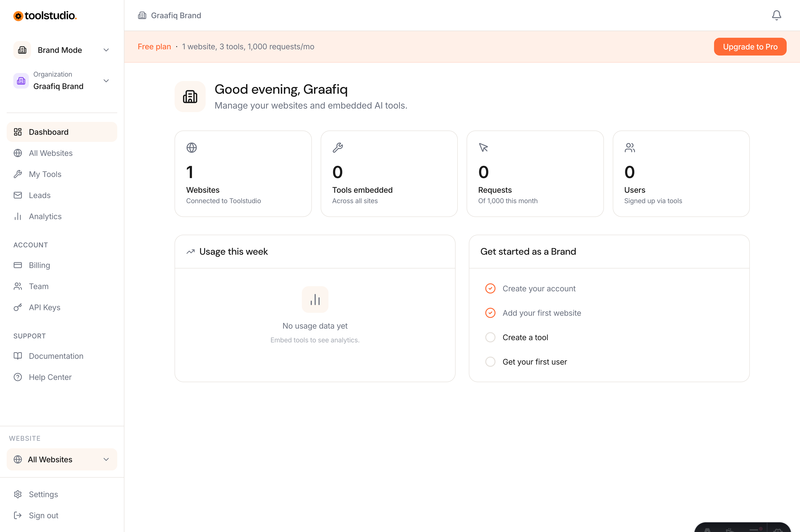Select the Leads mail icon in the sidebar
Screen dimensions: 800x532
pos(18,195)
